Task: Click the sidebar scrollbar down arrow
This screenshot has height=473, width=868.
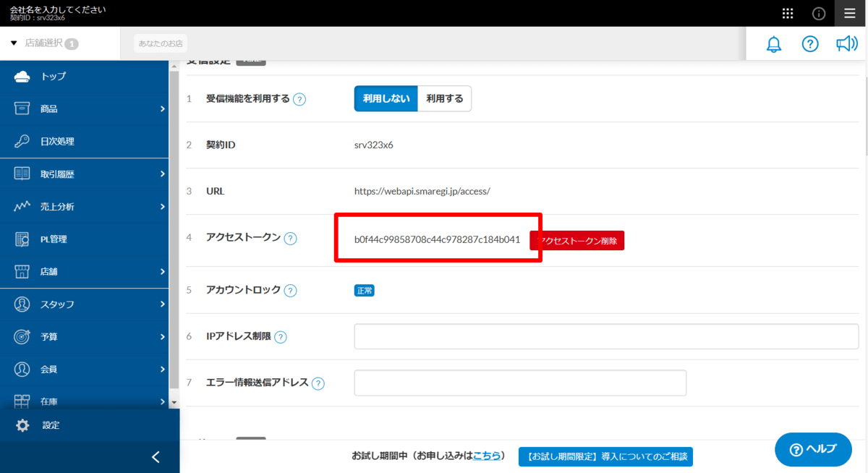Action: click(174, 401)
